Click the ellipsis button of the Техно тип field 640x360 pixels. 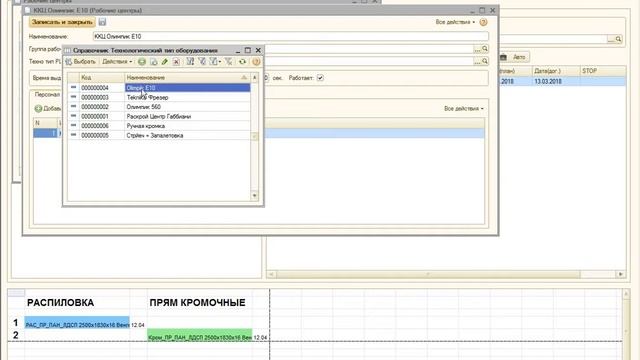pyautogui.click(x=477, y=61)
